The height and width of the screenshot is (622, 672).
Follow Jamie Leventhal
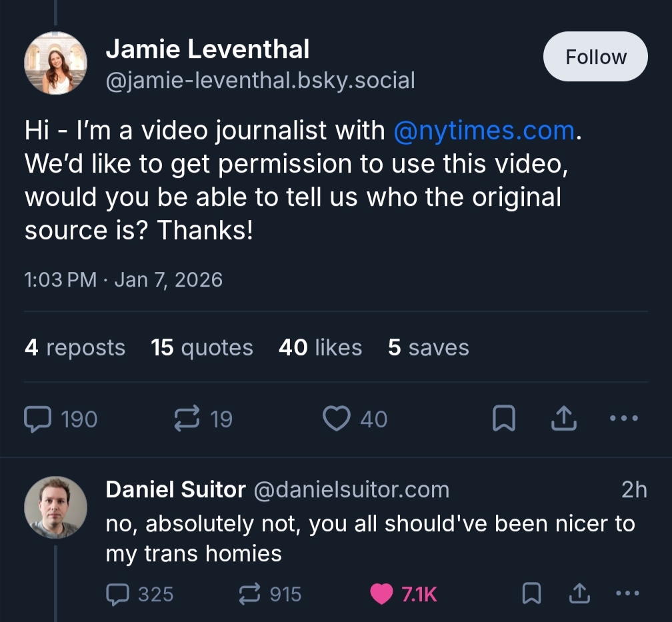(x=595, y=57)
